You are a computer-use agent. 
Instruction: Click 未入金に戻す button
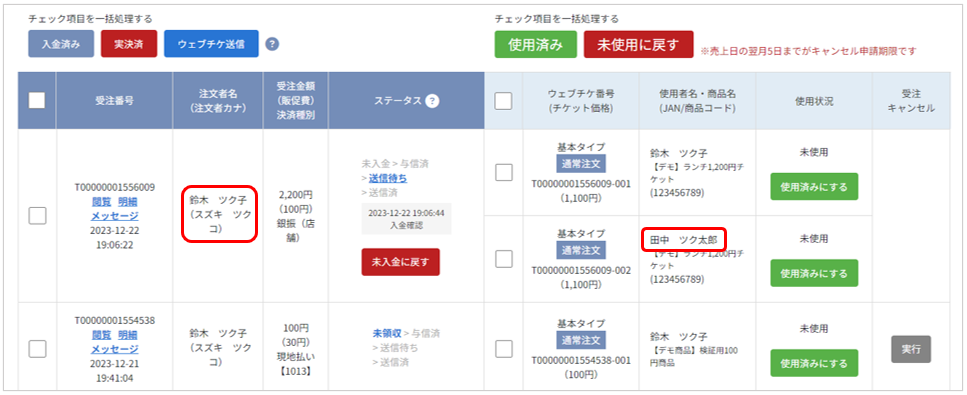(x=400, y=262)
